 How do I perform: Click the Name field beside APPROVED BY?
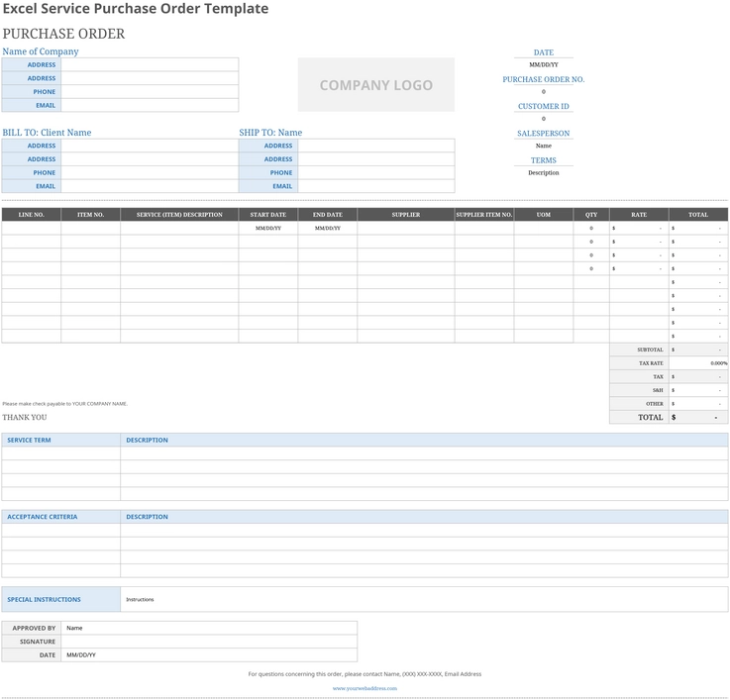click(x=209, y=628)
